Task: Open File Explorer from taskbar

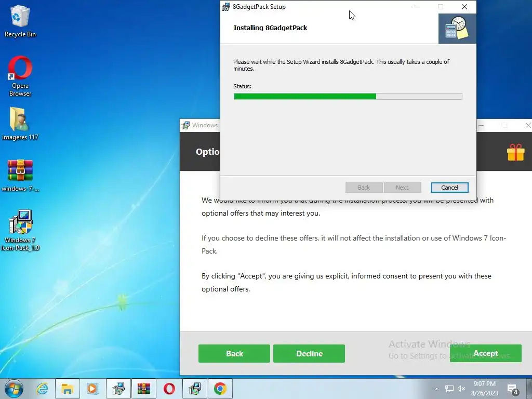Action: 67,389
